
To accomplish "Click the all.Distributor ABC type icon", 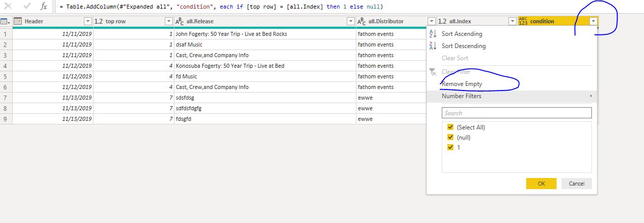I will coord(361,21).
